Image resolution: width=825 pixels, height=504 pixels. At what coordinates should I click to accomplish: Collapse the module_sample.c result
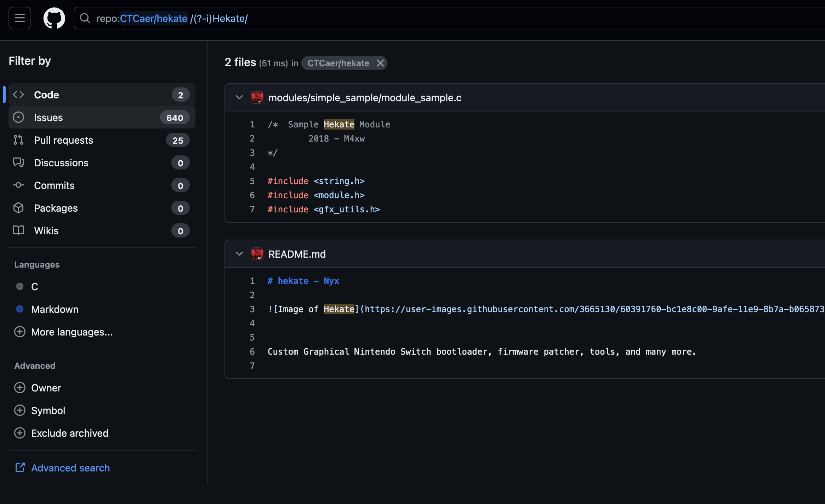pos(239,97)
